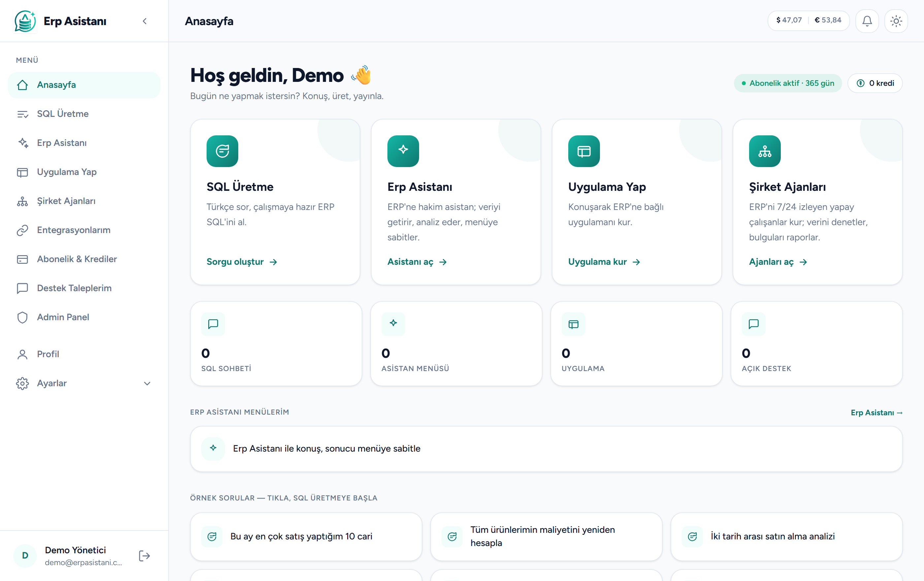The height and width of the screenshot is (581, 924).
Task: Click the currency rates pill
Action: [x=808, y=20]
